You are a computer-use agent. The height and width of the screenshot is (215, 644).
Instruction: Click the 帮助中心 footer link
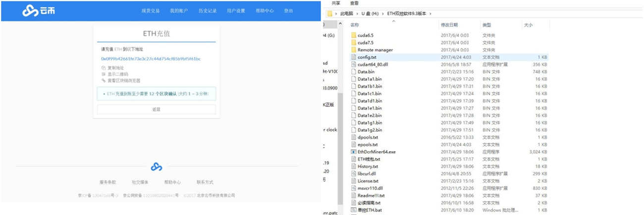[172, 182]
